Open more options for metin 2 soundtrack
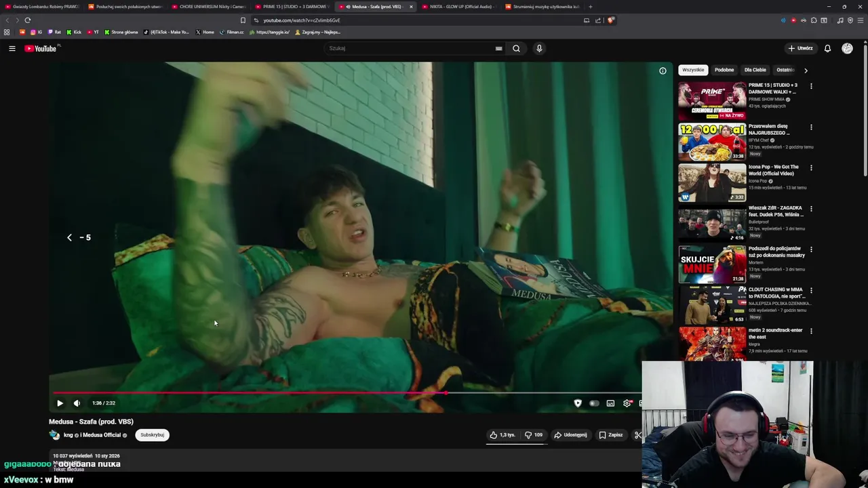868x488 pixels. point(811,331)
